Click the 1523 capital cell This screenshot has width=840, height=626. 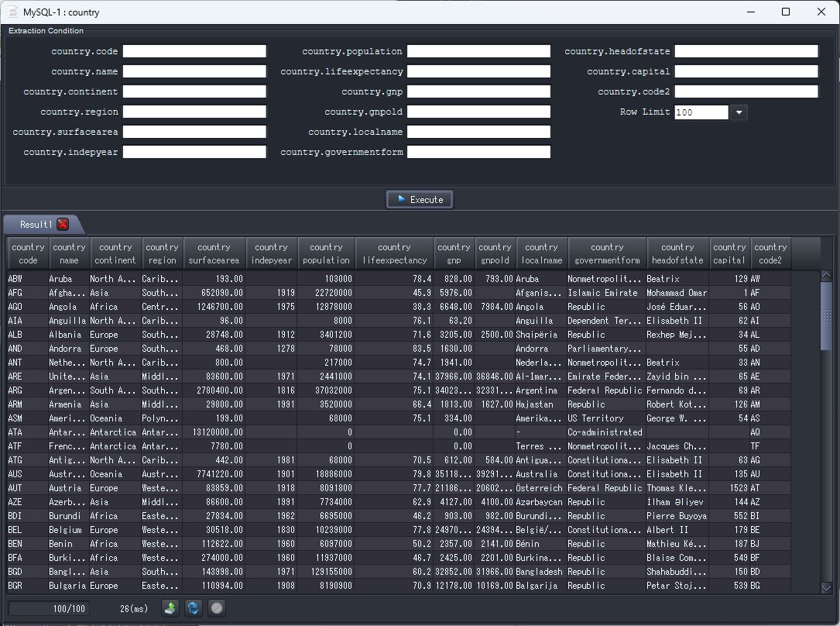tap(729, 488)
